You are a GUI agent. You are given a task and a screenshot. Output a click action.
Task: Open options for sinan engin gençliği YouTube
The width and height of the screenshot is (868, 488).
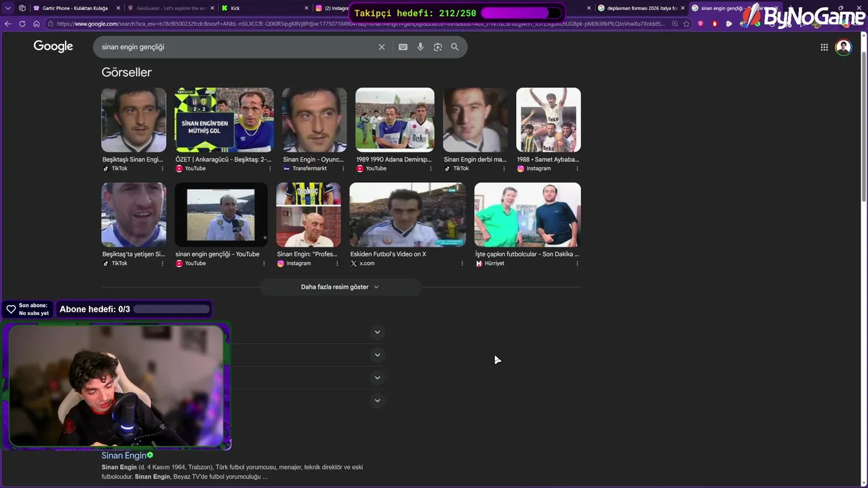tap(263, 264)
